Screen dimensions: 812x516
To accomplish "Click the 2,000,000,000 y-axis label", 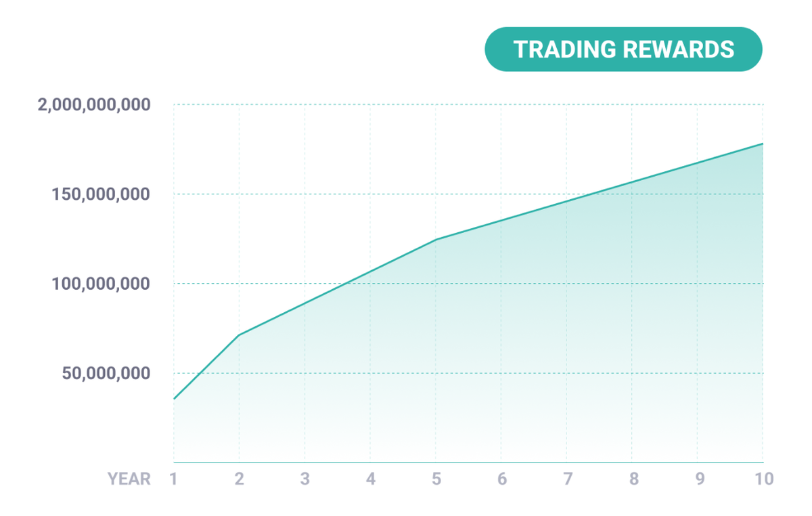I will [x=94, y=105].
